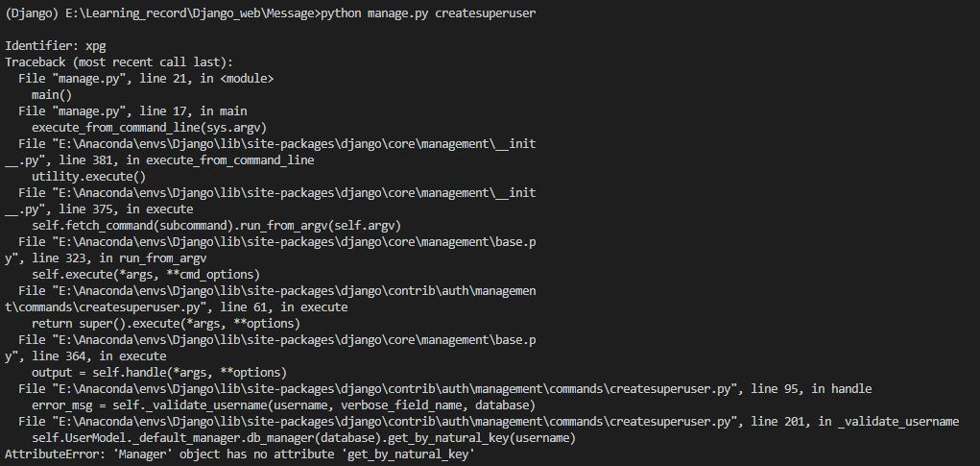The height and width of the screenshot is (466, 980).
Task: Click the "line 364, in execute" text
Action: (104, 356)
